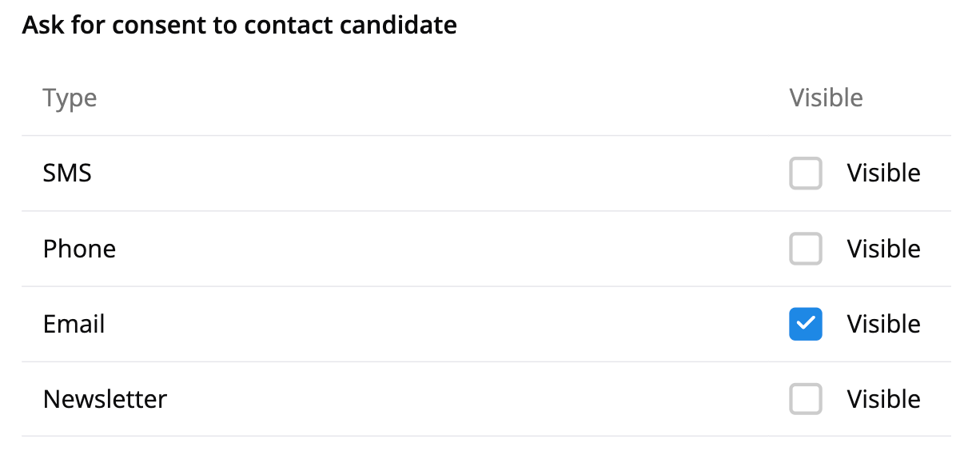
Task: Enable the SMS Visible checkbox
Action: pos(805,174)
